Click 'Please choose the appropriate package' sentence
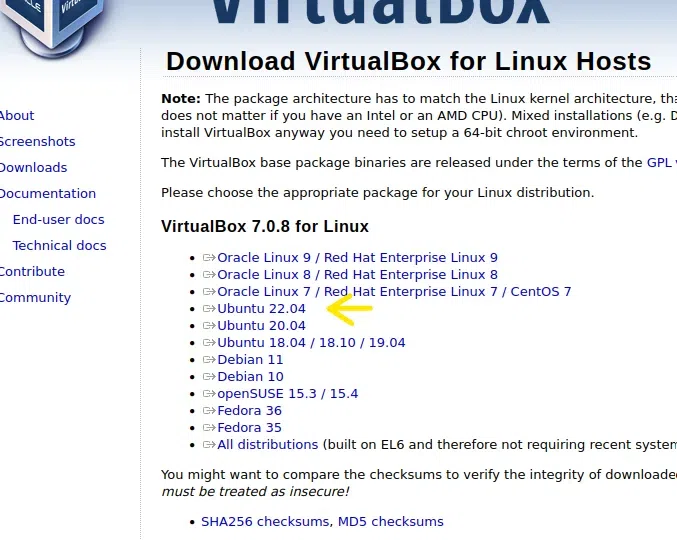 (x=377, y=193)
